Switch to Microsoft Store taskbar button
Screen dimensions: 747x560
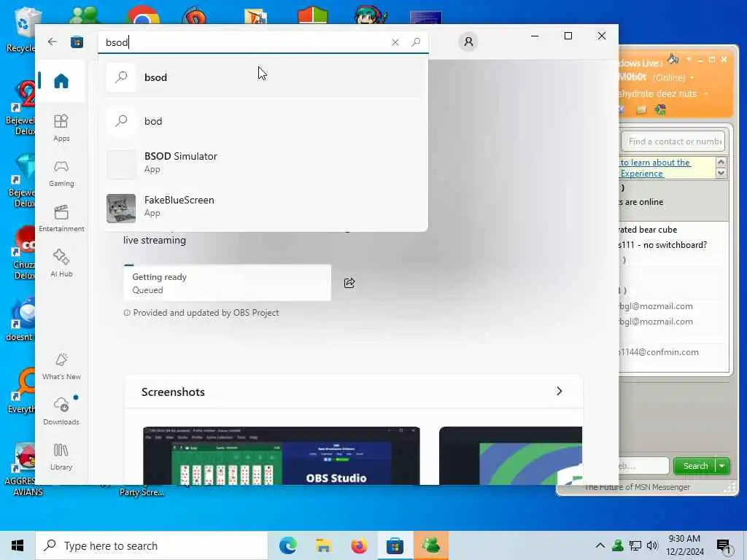click(395, 545)
